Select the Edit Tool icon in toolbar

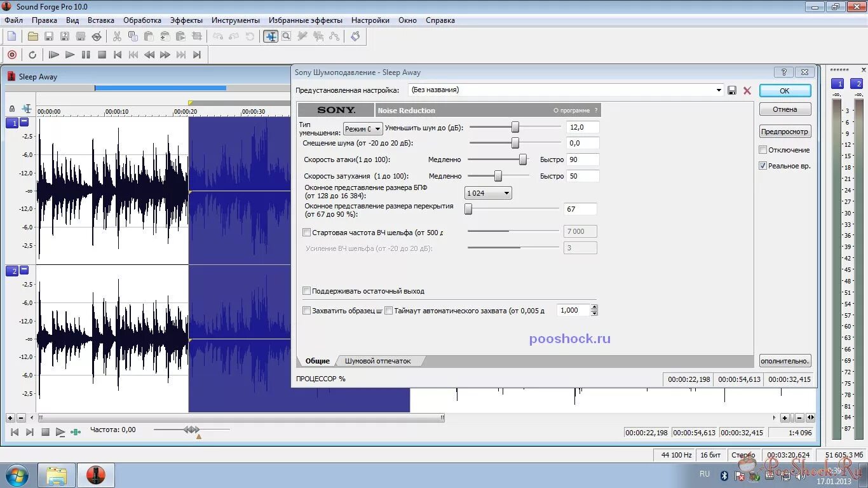271,37
